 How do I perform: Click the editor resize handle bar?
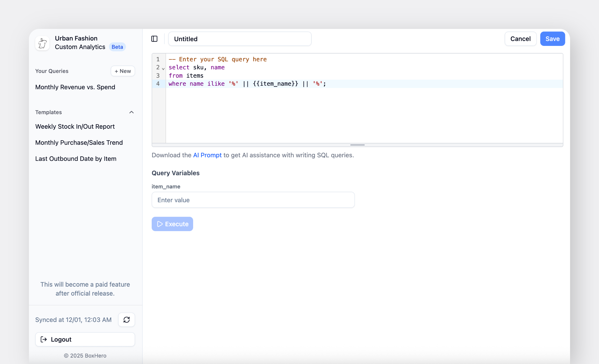pos(357,145)
